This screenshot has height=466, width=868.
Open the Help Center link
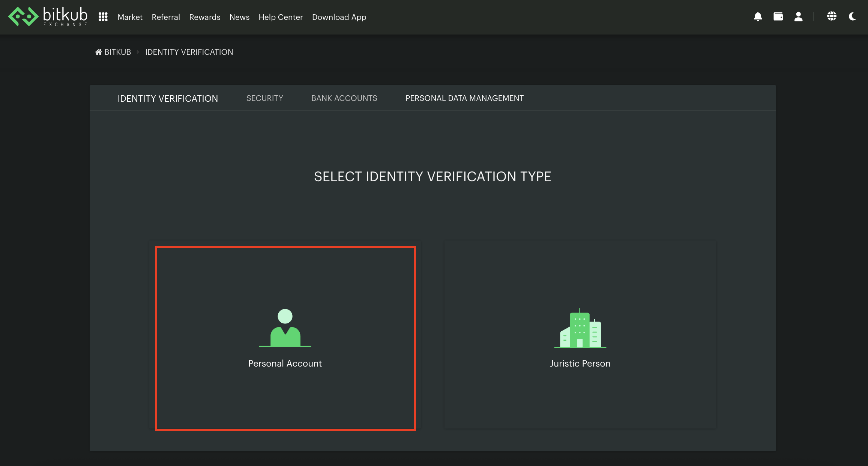coord(281,17)
